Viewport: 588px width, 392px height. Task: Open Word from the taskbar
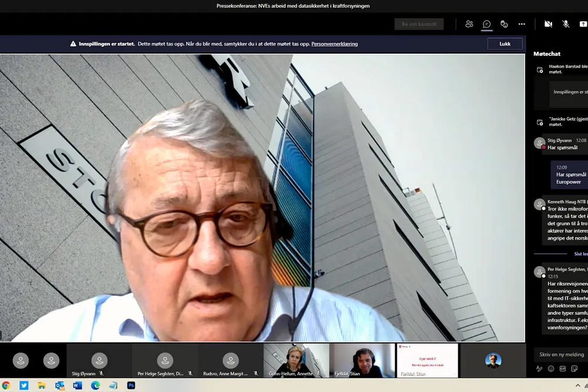point(77,386)
